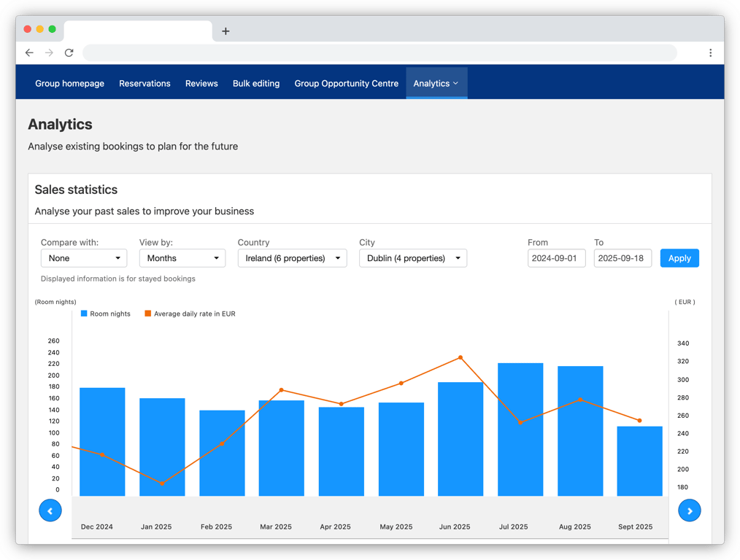
Task: Reload the page in the browser
Action: tap(69, 52)
